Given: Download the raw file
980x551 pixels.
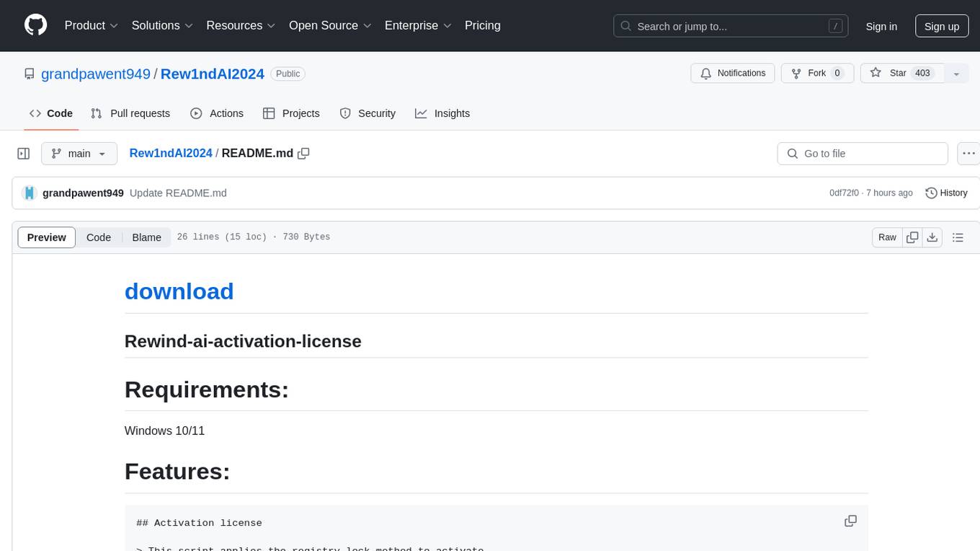Looking at the screenshot, I should [x=932, y=237].
